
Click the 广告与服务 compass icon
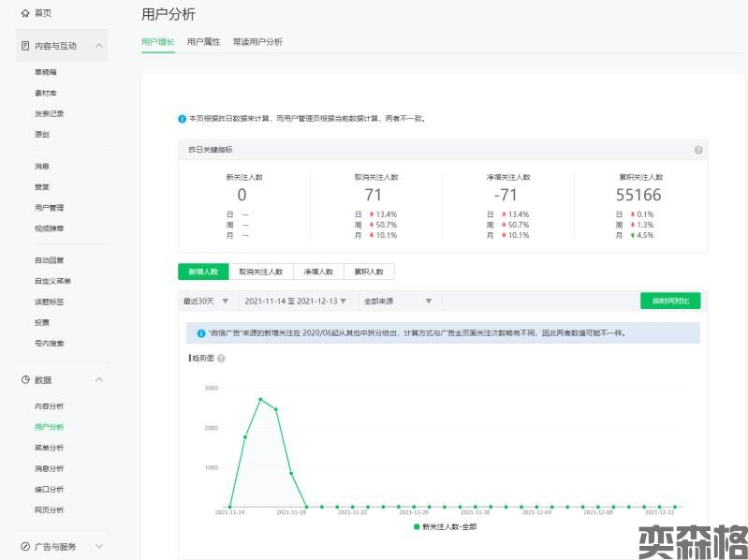pos(25,546)
